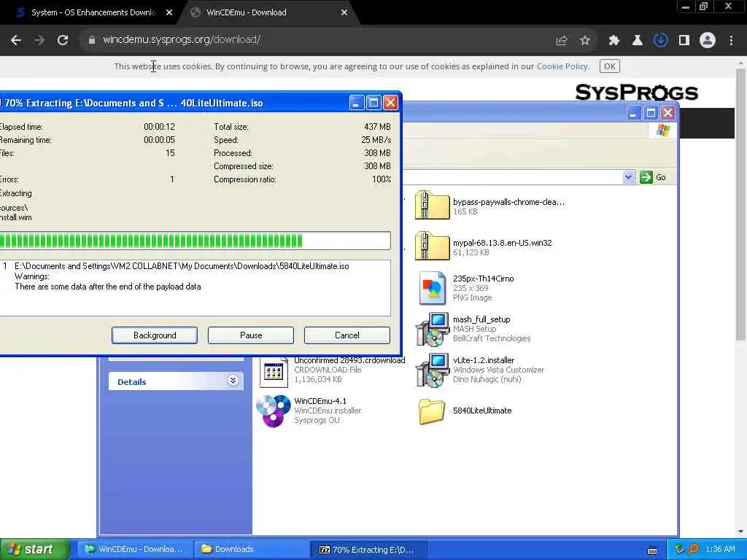Click the '437 MB' total size value
The height and width of the screenshot is (560, 747).
pos(377,127)
